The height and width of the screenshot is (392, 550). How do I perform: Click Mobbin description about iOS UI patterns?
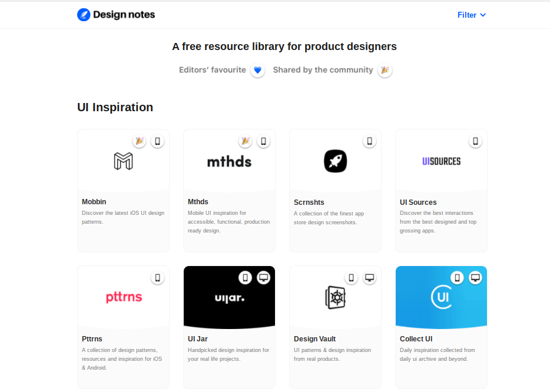click(123, 217)
